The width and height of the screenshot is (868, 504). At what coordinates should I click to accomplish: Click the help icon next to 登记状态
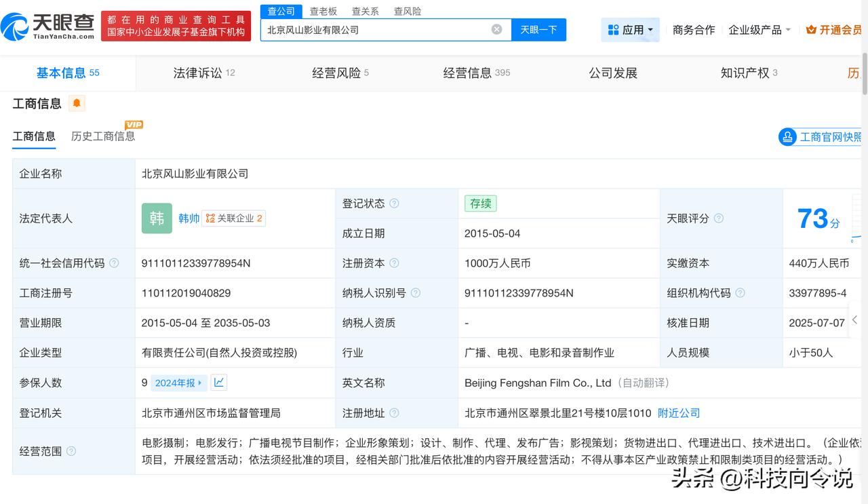click(394, 203)
